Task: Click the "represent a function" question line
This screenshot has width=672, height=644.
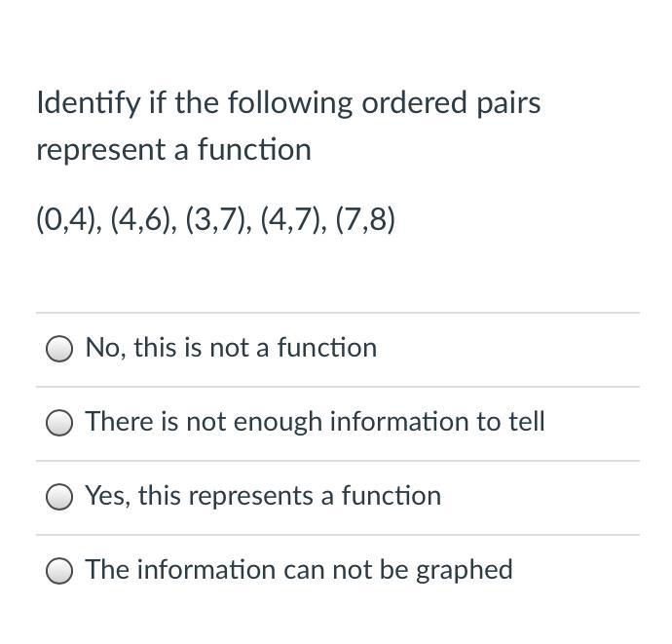Action: click(x=174, y=150)
